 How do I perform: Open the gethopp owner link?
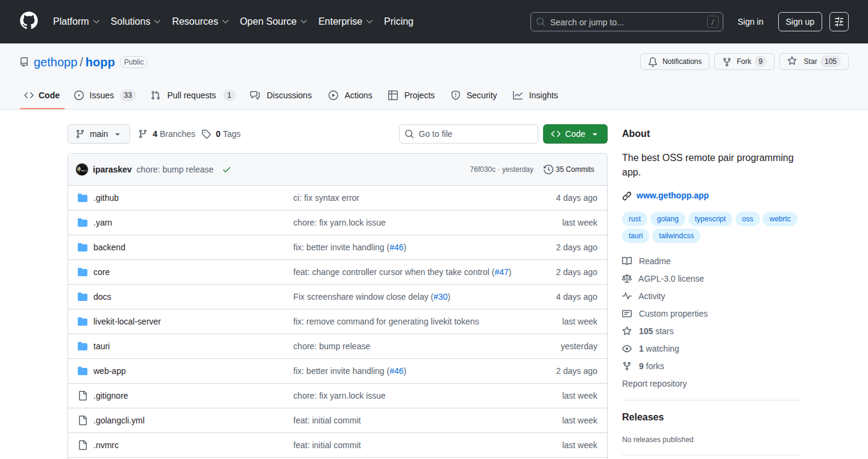(55, 62)
